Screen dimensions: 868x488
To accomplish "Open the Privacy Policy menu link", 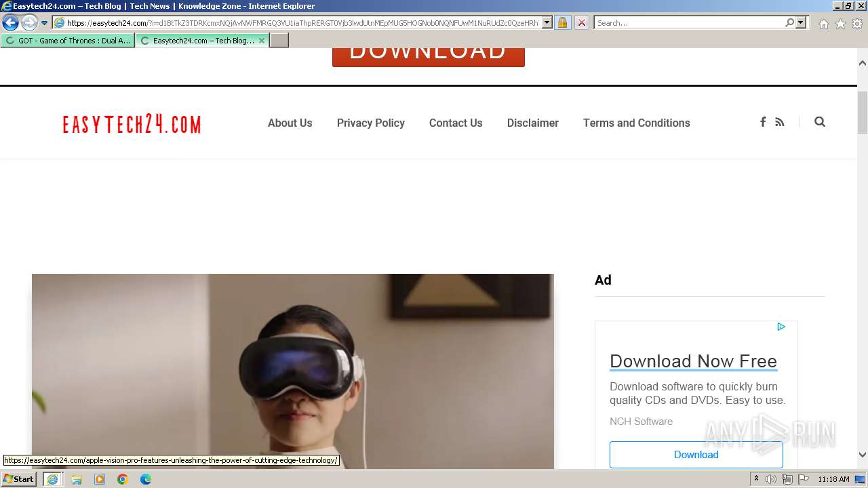I will coord(371,123).
